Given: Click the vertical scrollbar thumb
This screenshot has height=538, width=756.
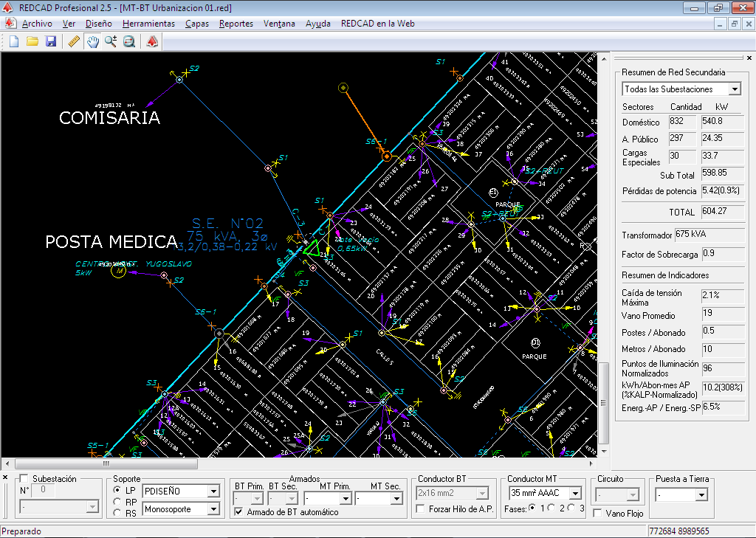Looking at the screenshot, I should click(604, 403).
